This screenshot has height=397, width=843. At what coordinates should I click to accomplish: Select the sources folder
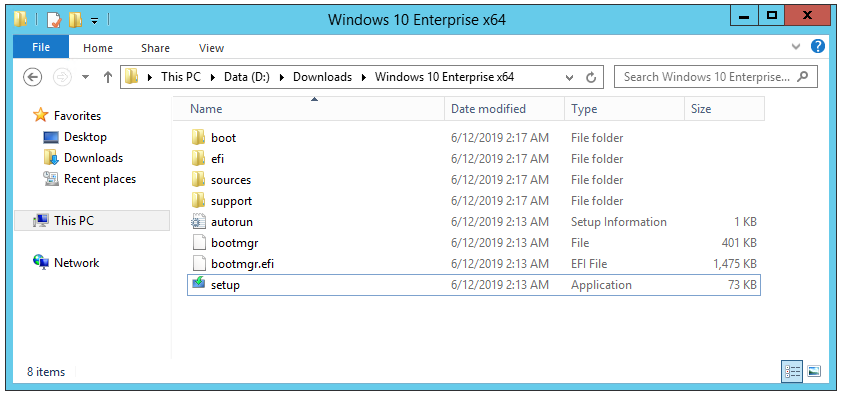click(474, 180)
